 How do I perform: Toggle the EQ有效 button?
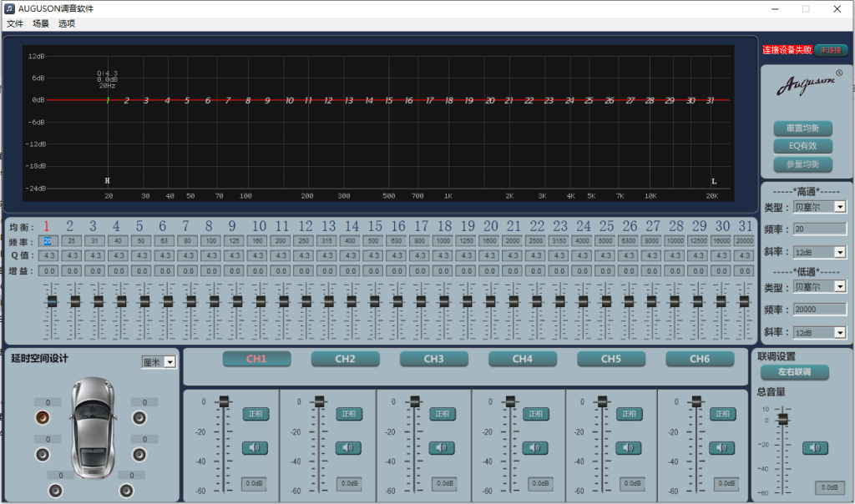pyautogui.click(x=802, y=146)
